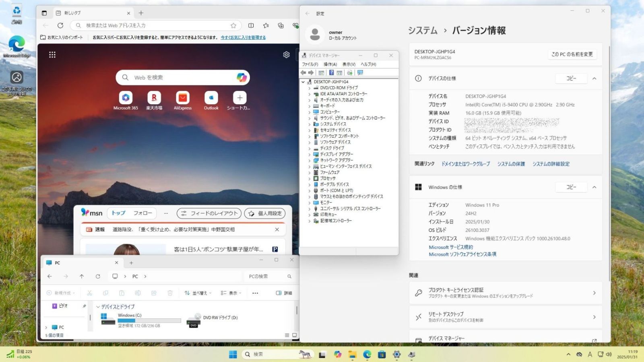Open the Favorites list in Edge toolbar
This screenshot has width=644, height=362.
(266, 25)
